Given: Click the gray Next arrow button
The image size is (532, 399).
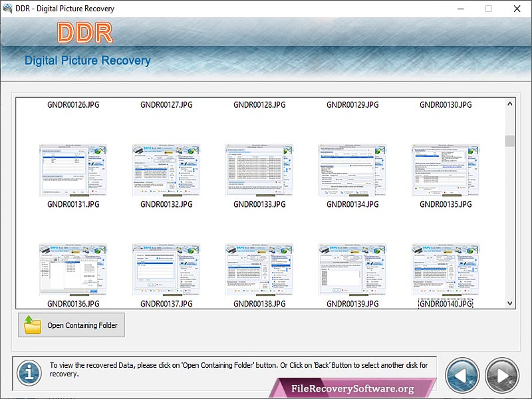Looking at the screenshot, I should tap(502, 375).
